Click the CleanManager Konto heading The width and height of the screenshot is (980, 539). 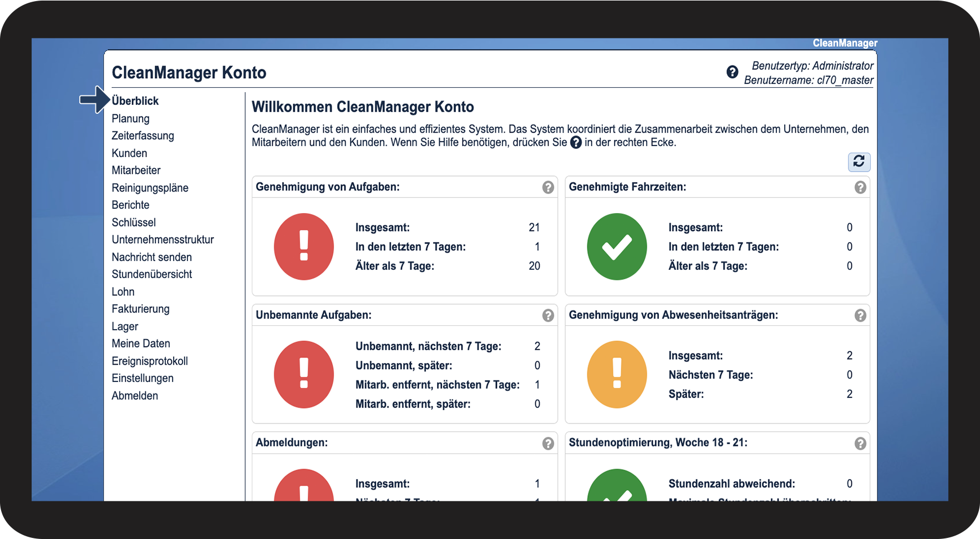189,73
